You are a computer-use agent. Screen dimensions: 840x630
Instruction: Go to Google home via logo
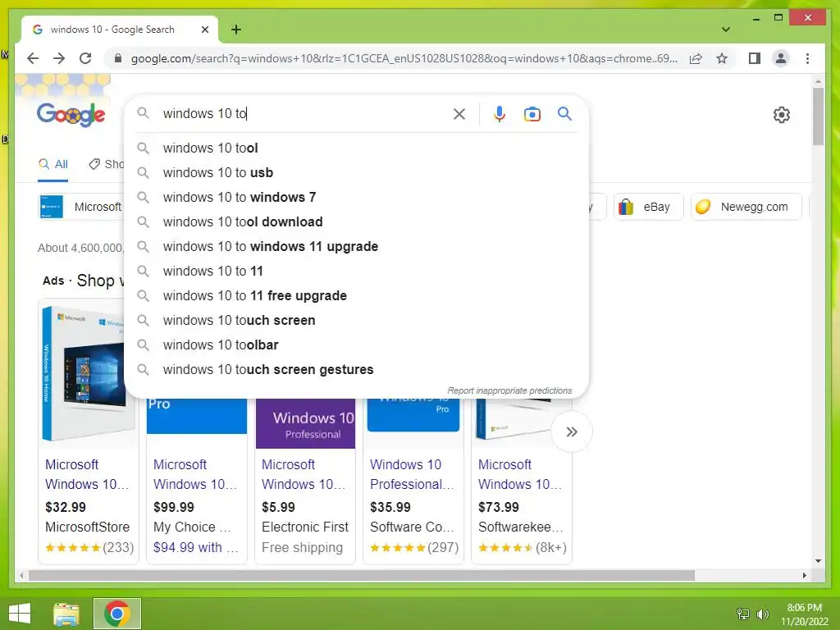coord(71,114)
